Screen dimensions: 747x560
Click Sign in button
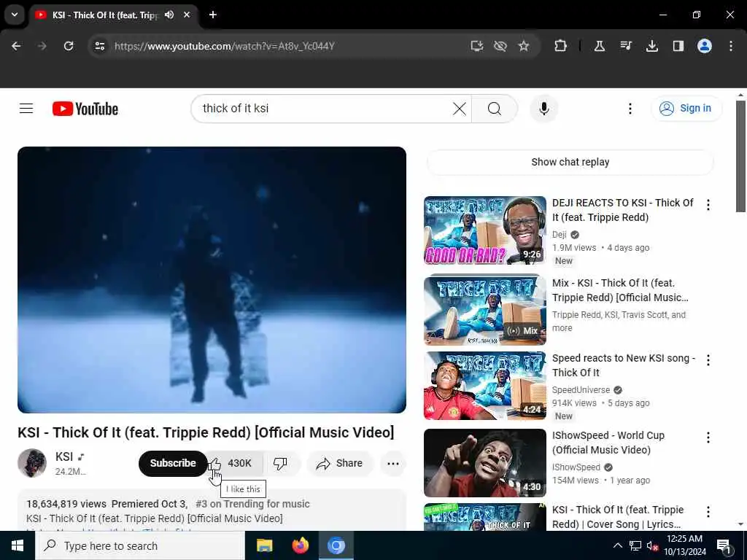(x=686, y=109)
